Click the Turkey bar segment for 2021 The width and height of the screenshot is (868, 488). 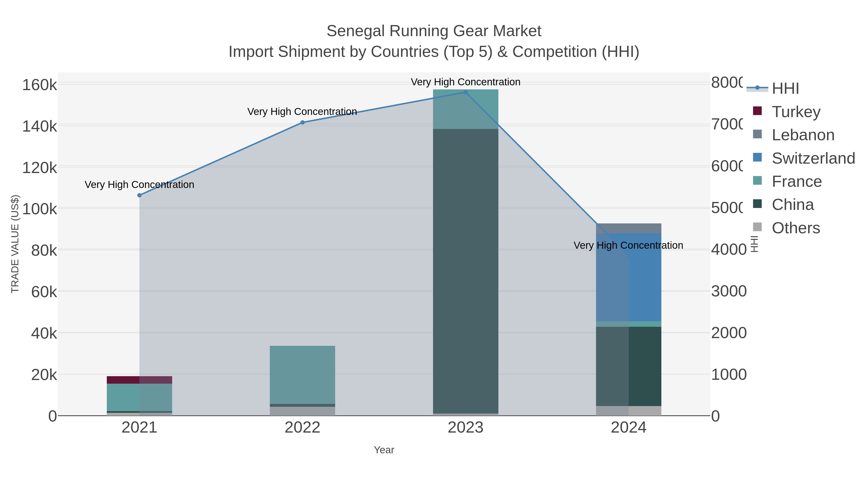(140, 380)
